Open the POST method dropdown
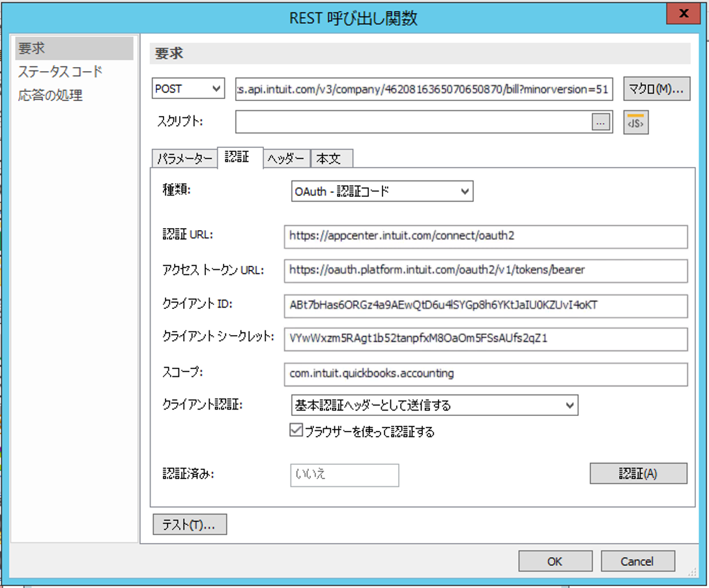Viewport: 709px width, 588px height. point(188,89)
